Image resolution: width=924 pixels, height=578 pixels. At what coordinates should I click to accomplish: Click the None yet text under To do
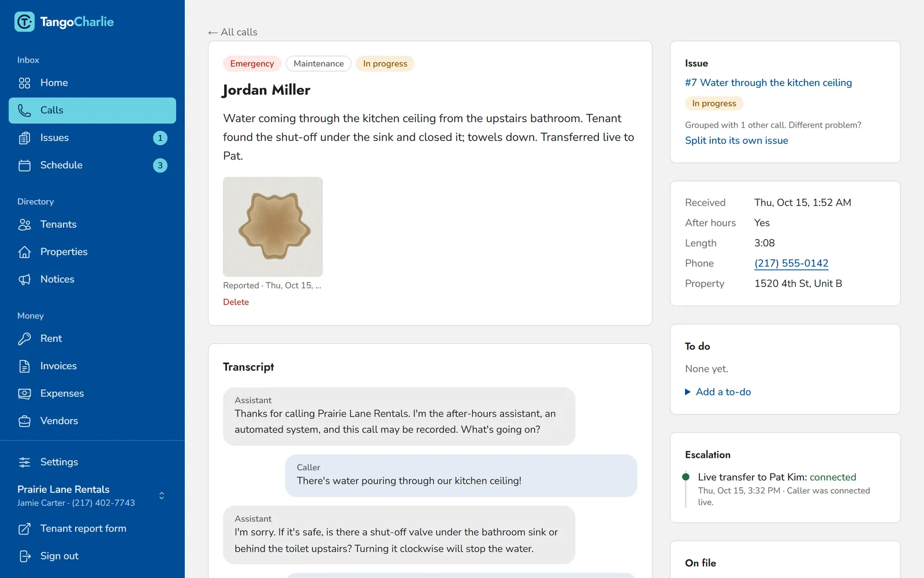707,369
